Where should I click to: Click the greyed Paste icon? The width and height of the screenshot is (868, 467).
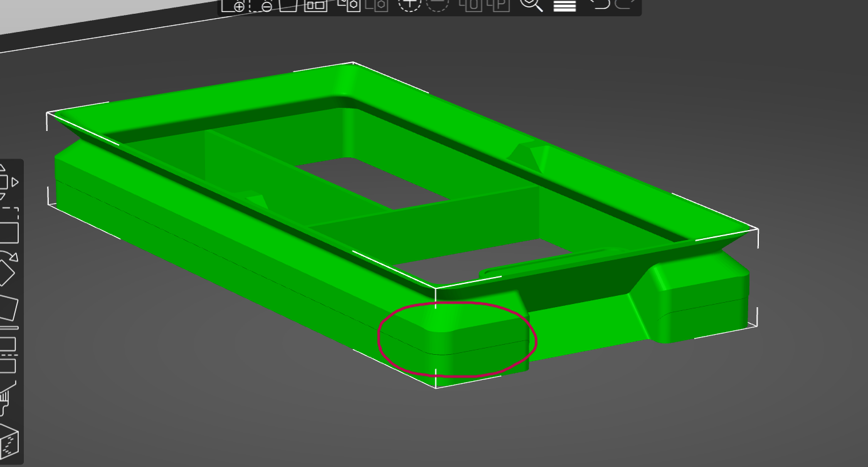point(377,5)
